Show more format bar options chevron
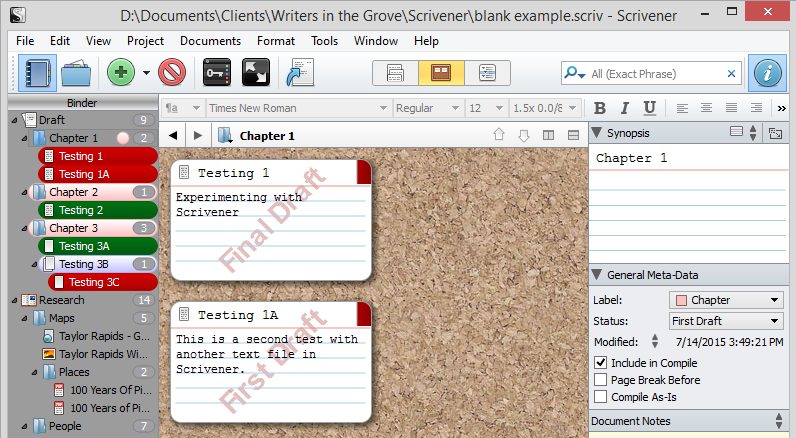This screenshot has height=438, width=796. click(x=781, y=108)
